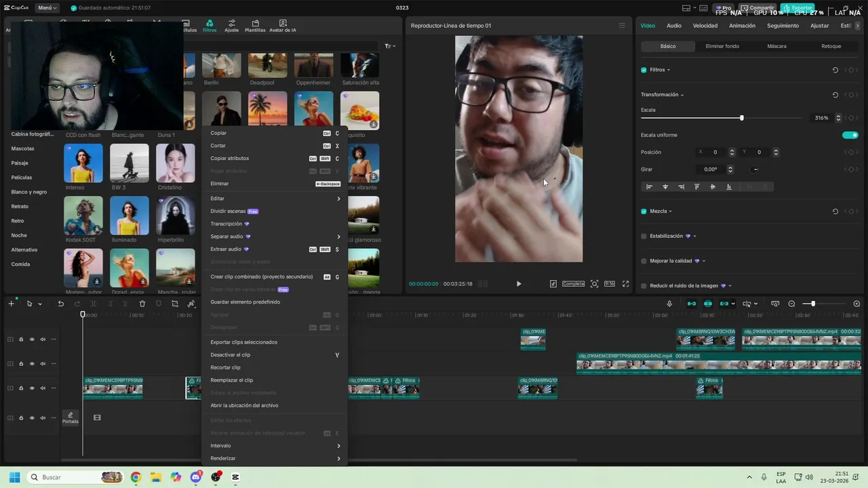The image size is (868, 488).
Task: Click the Exportar button
Action: click(797, 8)
